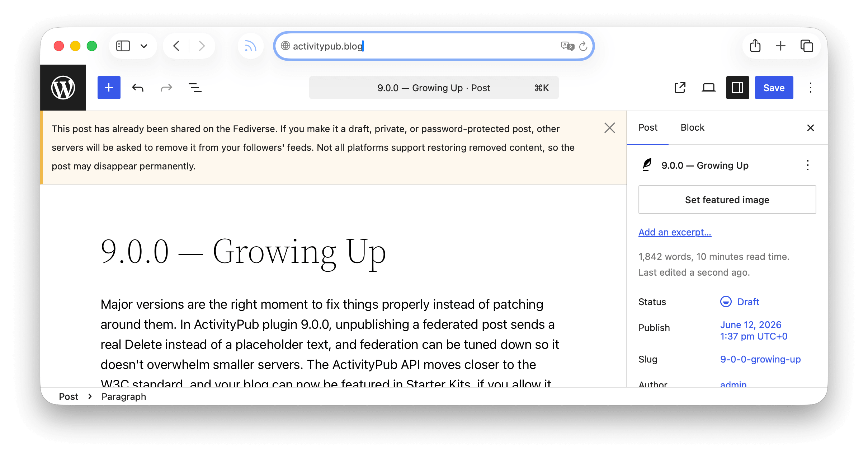Click Set featured image
The height and width of the screenshot is (458, 868).
tap(727, 200)
